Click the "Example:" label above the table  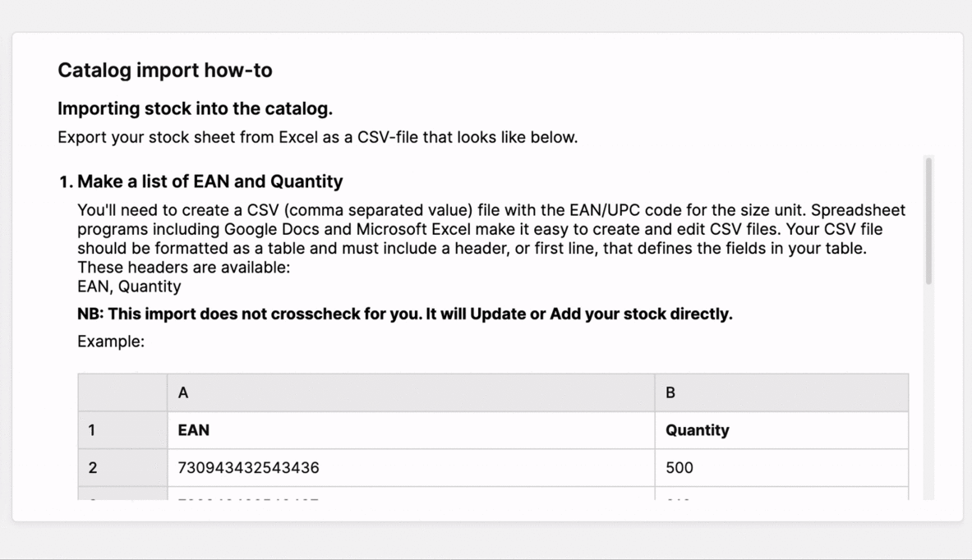[111, 342]
